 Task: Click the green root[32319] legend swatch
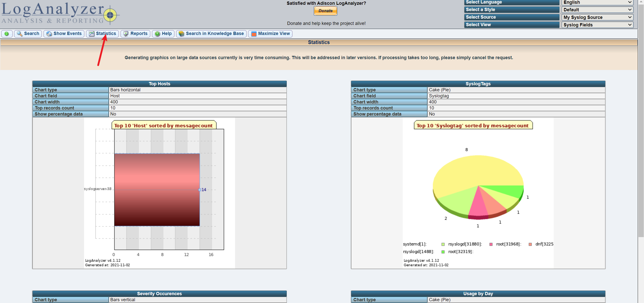tap(443, 252)
